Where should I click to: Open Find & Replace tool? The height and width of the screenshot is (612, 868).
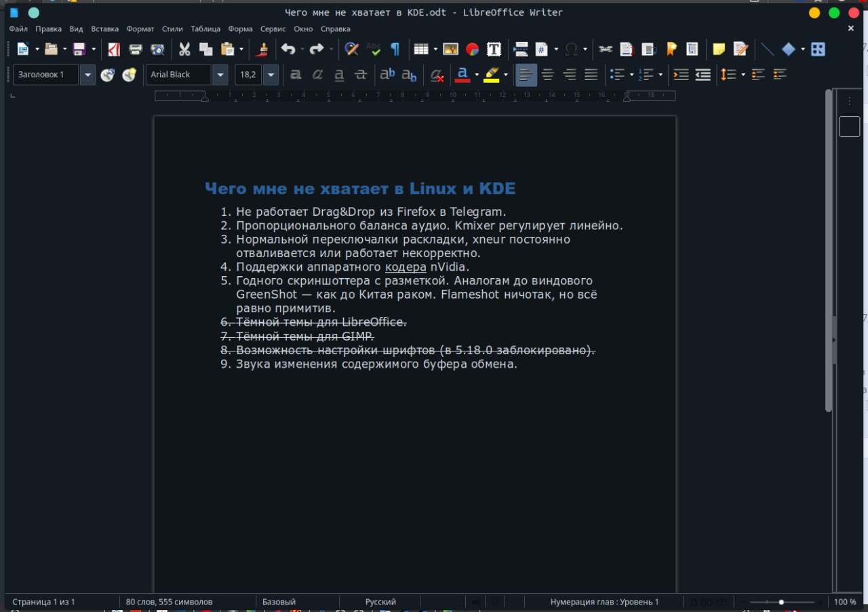tap(351, 49)
